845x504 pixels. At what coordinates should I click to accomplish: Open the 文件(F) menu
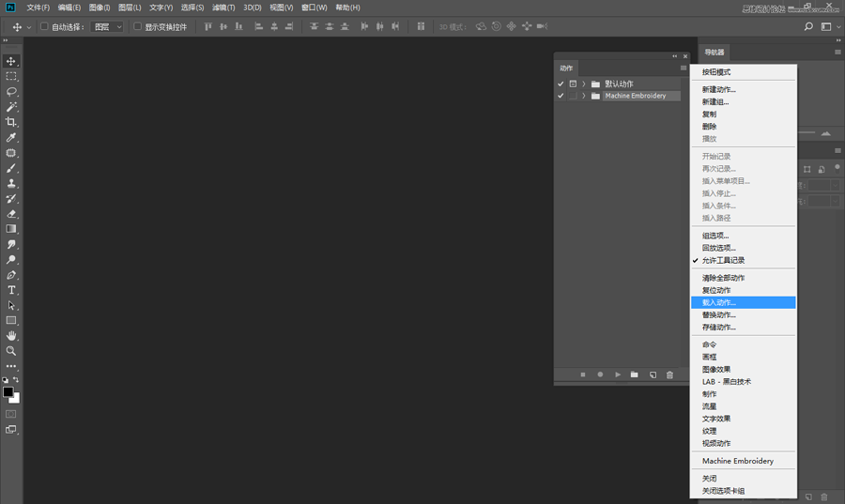click(38, 8)
